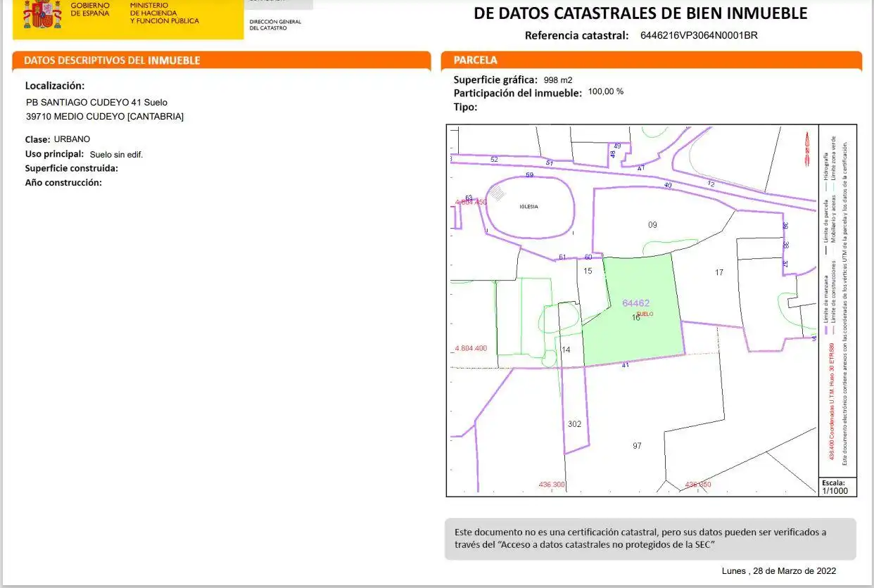The width and height of the screenshot is (874, 588).
Task: Click the red coordinate label 436.300
Action: [552, 485]
